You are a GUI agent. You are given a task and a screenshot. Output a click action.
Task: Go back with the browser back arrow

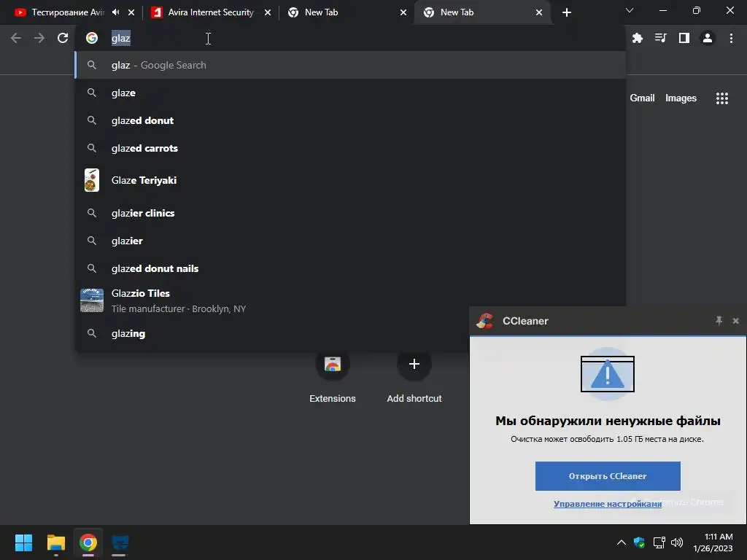coord(16,38)
